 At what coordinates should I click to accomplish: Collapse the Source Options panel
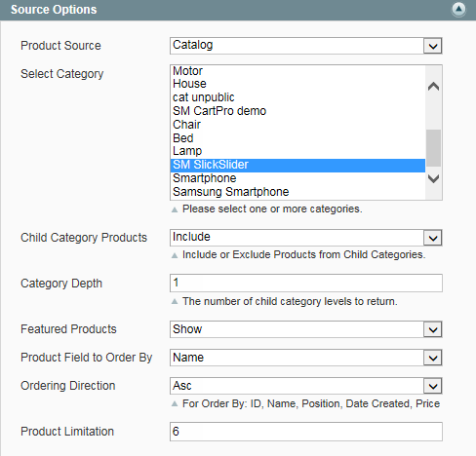coord(458,9)
